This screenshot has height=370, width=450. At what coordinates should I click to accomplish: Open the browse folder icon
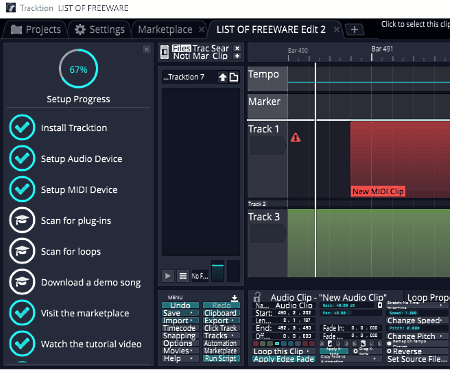234,77
